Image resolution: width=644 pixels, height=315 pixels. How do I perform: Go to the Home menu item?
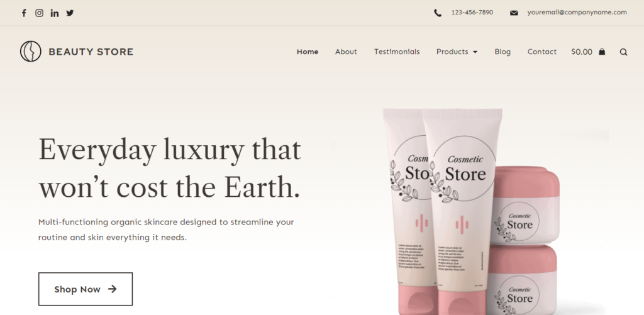pos(308,52)
